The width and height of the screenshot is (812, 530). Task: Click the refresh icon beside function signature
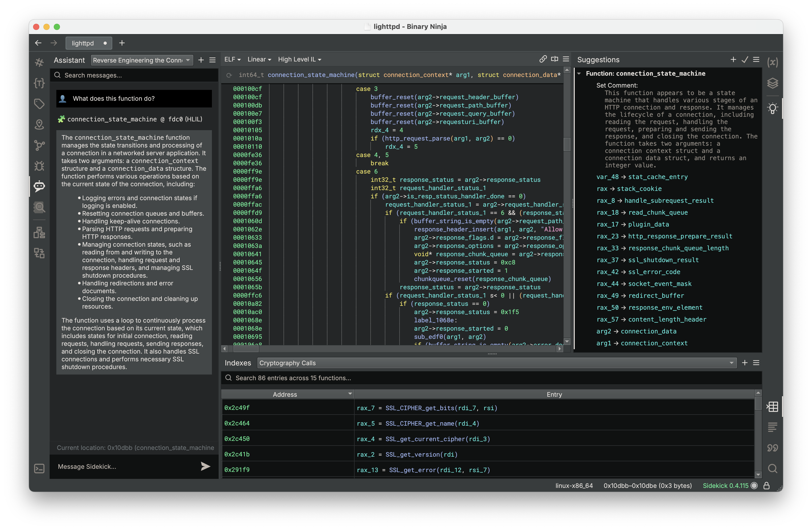pos(229,75)
